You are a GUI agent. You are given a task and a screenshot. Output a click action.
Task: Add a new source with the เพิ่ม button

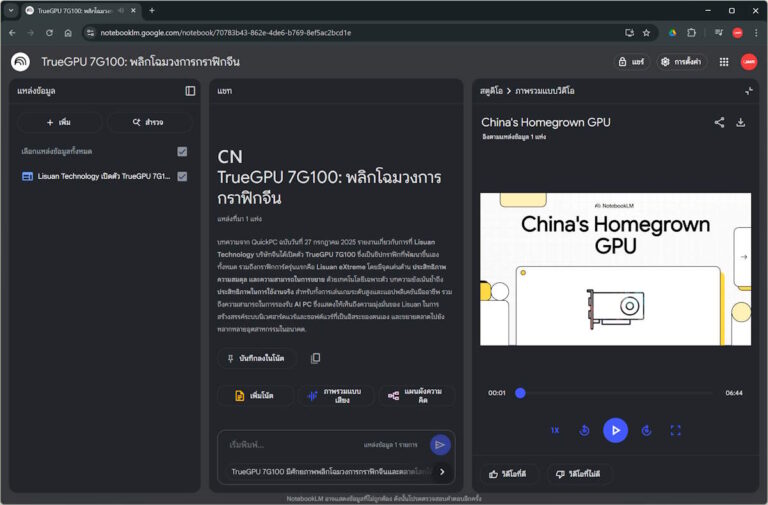pyautogui.click(x=59, y=122)
